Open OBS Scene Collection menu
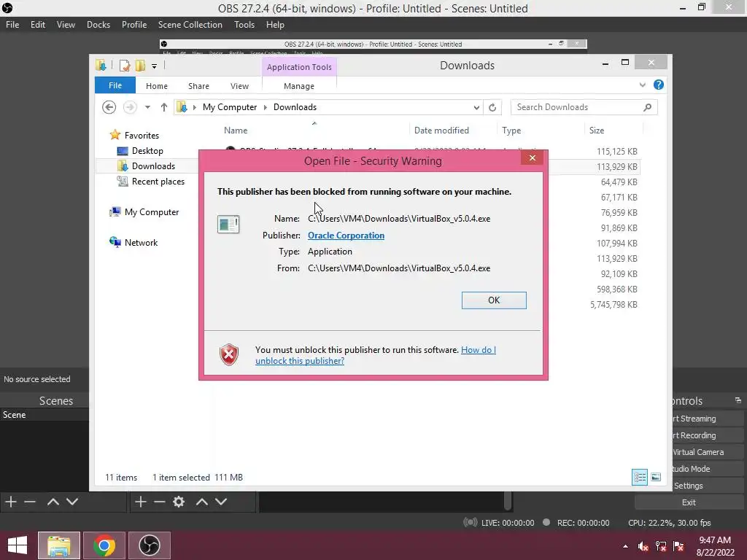 pos(190,25)
